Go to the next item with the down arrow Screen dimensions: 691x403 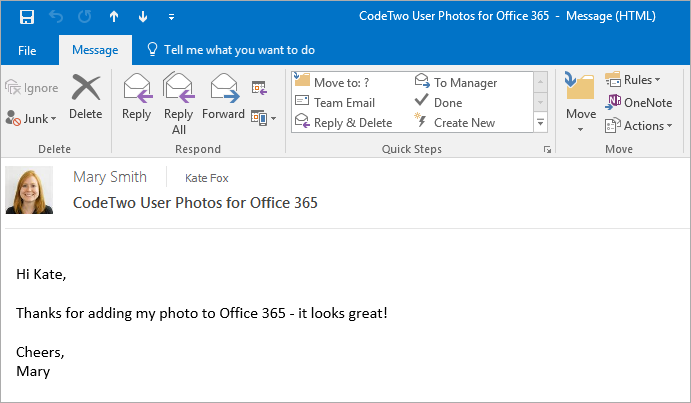click(x=143, y=17)
